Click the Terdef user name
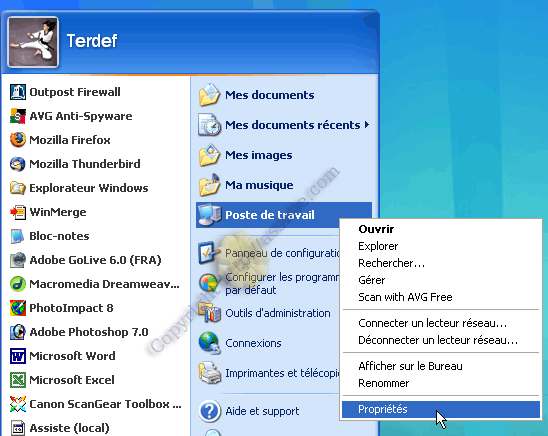 pyautogui.click(x=92, y=41)
